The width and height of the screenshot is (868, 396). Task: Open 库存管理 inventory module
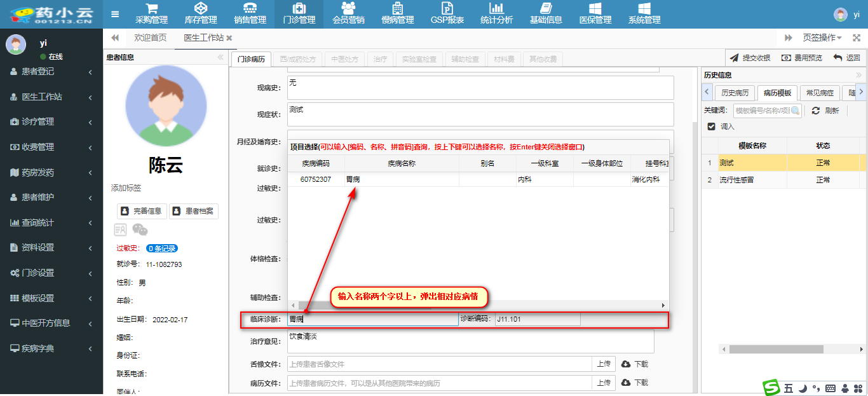click(200, 14)
